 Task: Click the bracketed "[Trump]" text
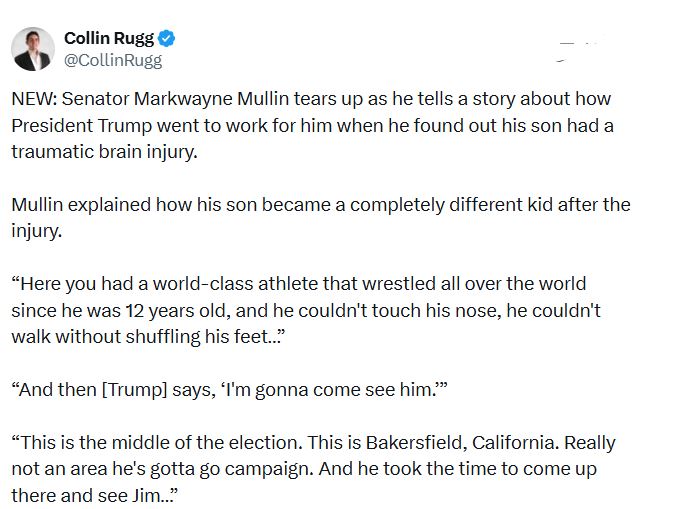[138, 389]
